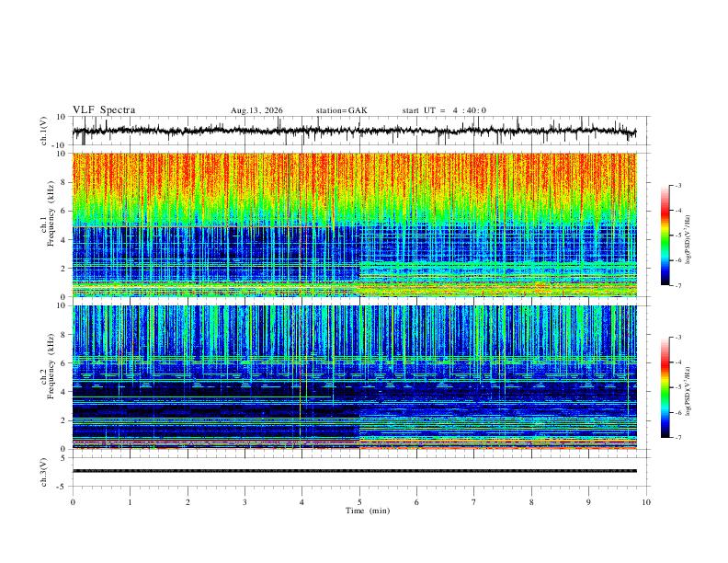Click the 9 minute tick on time axis
Screen dimensions: 728x563
coord(588,502)
